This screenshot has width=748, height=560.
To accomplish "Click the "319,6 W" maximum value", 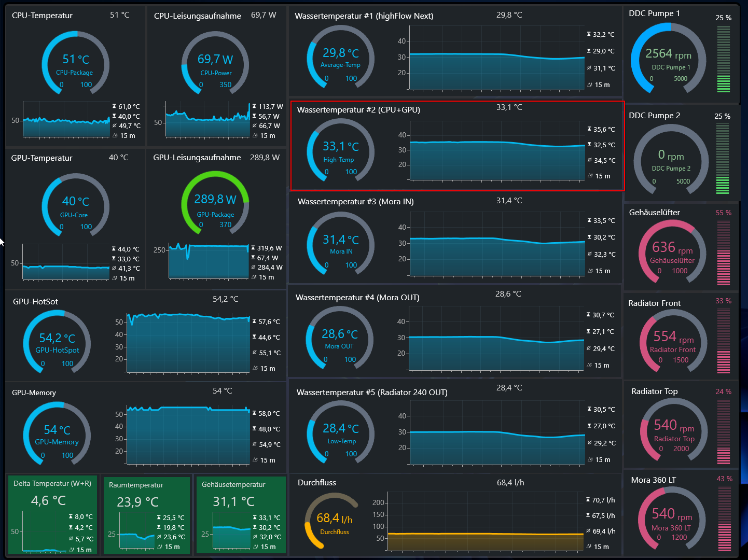I will (x=270, y=248).
